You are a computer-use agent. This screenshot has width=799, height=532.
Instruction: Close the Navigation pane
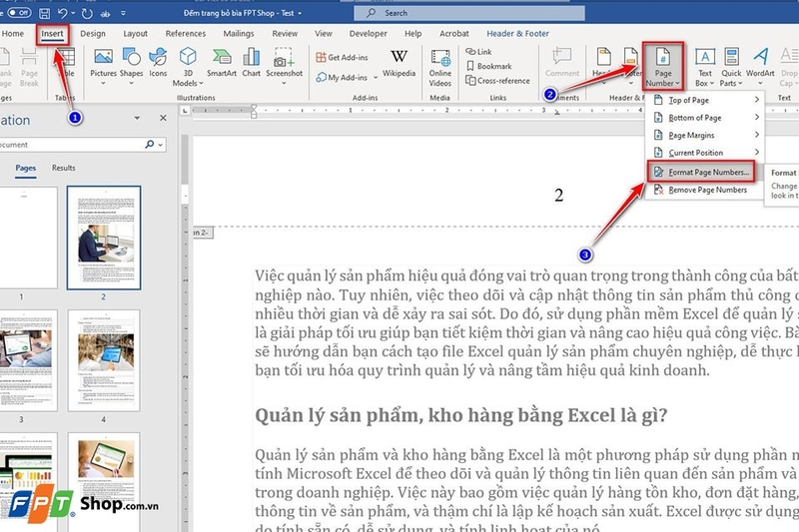point(163,118)
